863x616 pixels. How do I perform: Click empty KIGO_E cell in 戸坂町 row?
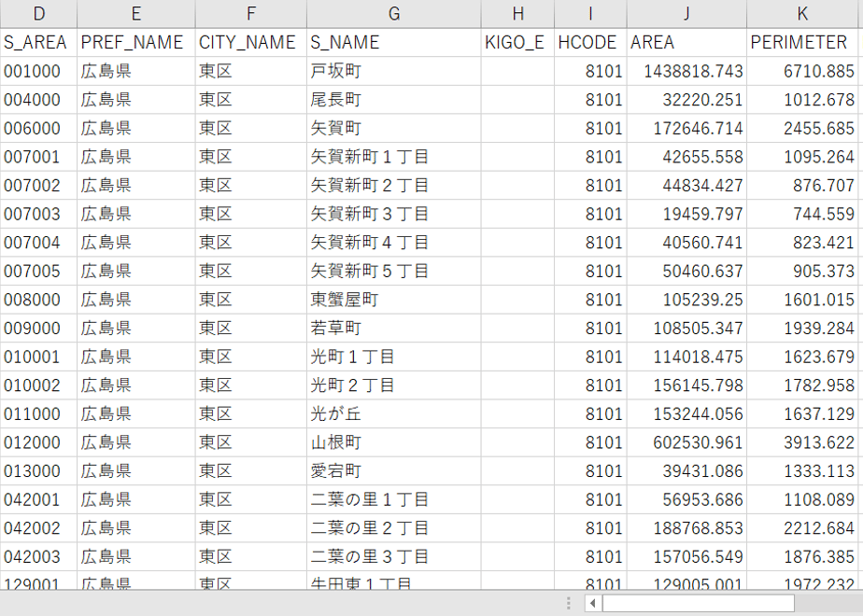(518, 71)
